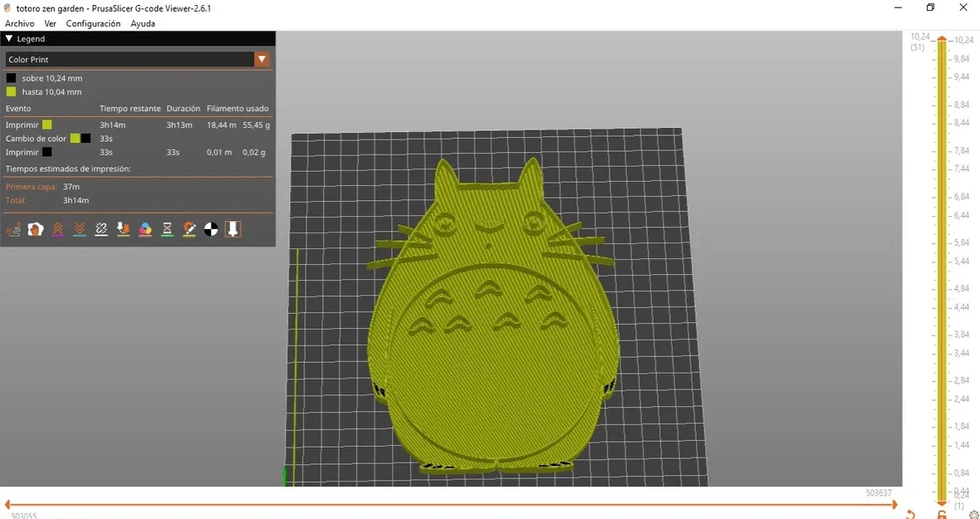Click the 3h13m duration value
Image resolution: width=980 pixels, height=519 pixels.
[x=179, y=125]
